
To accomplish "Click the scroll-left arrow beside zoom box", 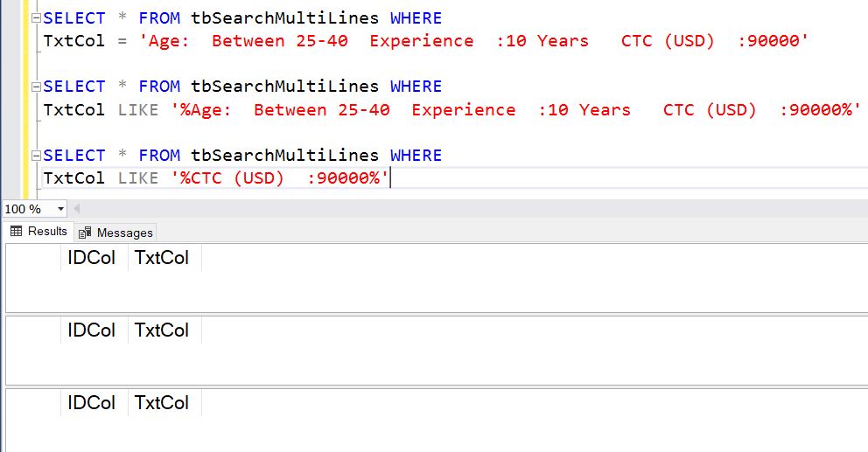I will [77, 209].
